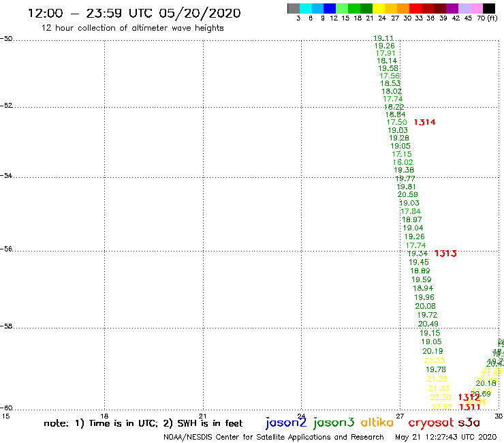Select the lavender 45 ft legend swatch

(464, 8)
